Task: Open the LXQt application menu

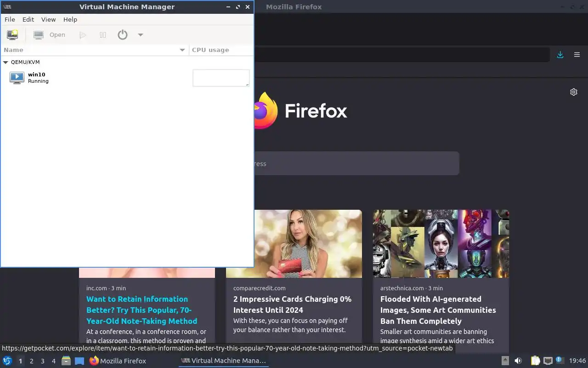Action: (x=7, y=361)
